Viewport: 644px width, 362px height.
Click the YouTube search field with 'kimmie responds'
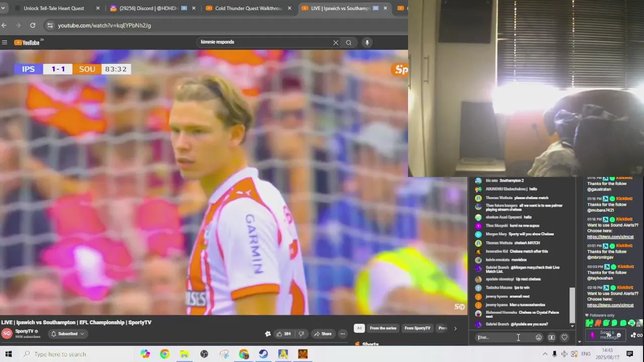pyautogui.click(x=264, y=42)
